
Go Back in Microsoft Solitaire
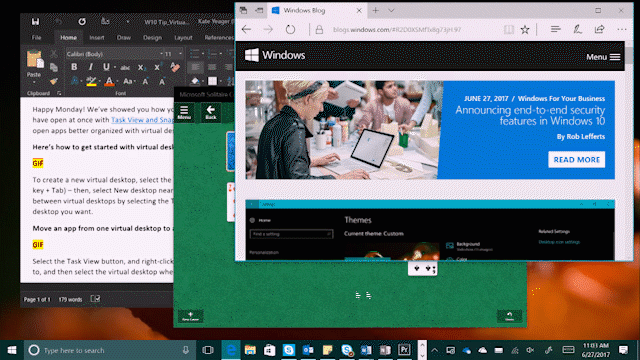211,112
